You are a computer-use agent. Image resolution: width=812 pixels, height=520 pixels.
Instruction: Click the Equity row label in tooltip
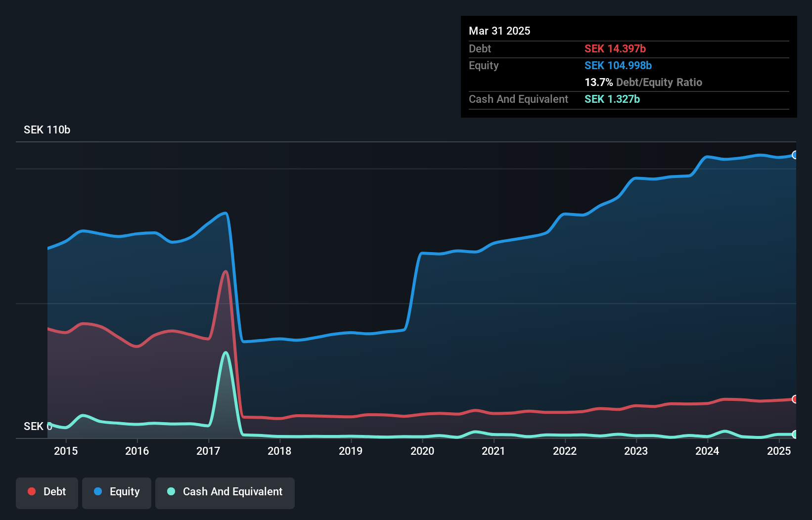pos(484,65)
